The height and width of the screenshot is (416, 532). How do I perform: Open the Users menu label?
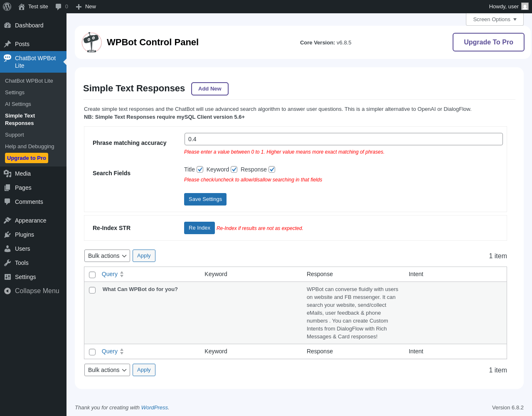point(22,249)
